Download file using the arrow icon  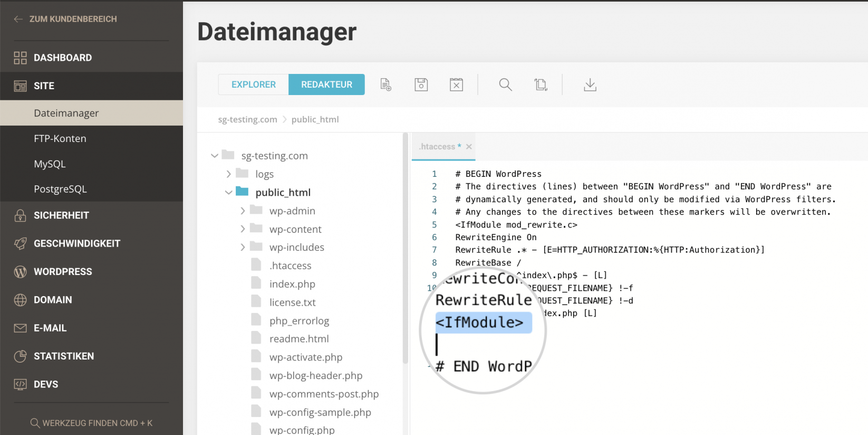(x=590, y=84)
